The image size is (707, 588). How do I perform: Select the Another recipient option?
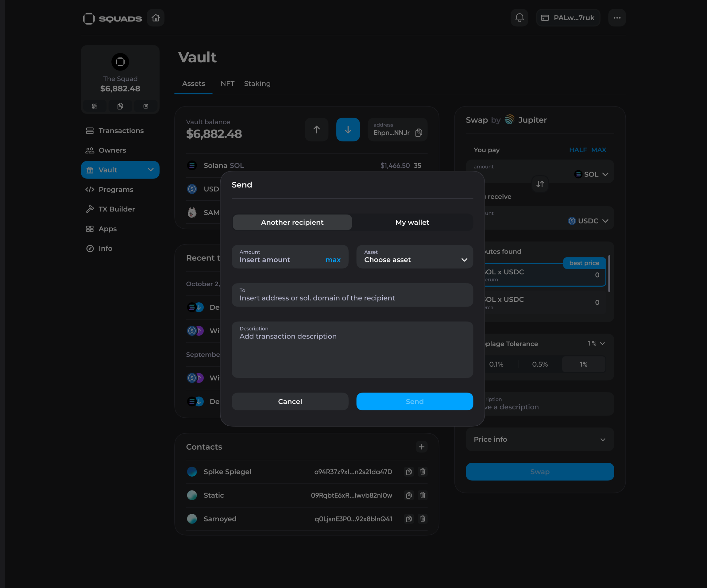pyautogui.click(x=292, y=222)
